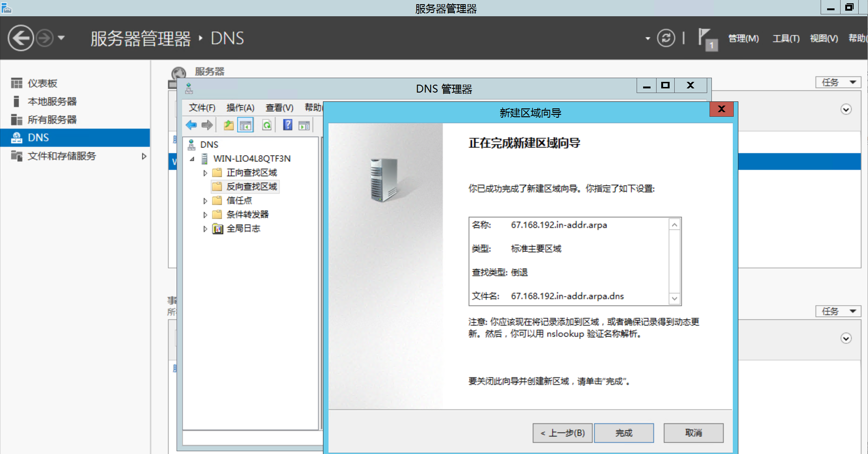Open the 工具(T) menu
This screenshot has height=454, width=868.
point(786,38)
